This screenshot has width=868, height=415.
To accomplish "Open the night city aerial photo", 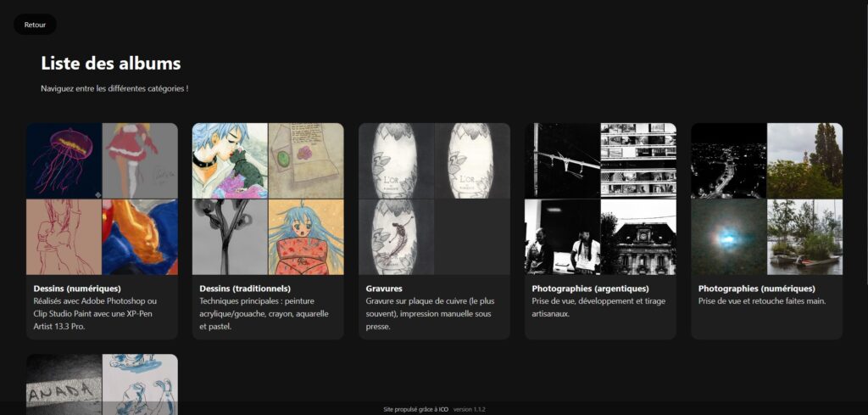I will (728, 160).
